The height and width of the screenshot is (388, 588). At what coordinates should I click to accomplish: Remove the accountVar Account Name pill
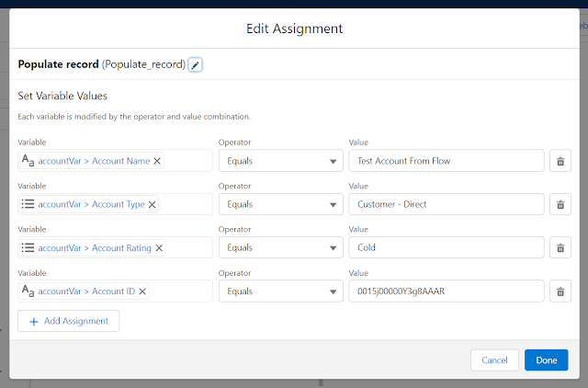157,161
